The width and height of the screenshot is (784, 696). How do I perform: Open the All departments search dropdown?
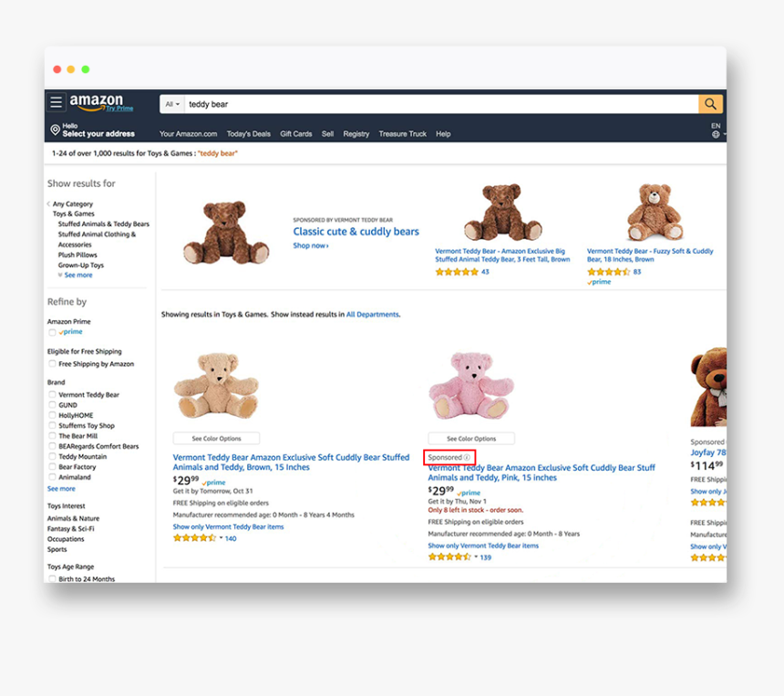point(172,104)
